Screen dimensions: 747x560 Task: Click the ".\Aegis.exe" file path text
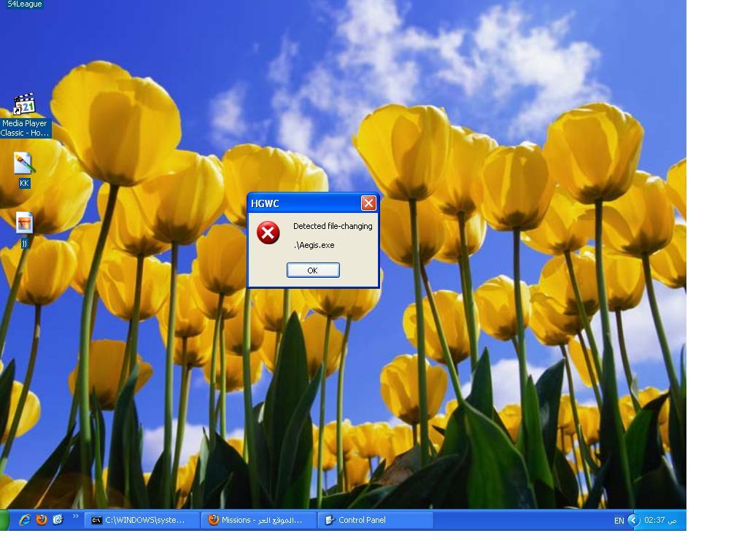(314, 245)
